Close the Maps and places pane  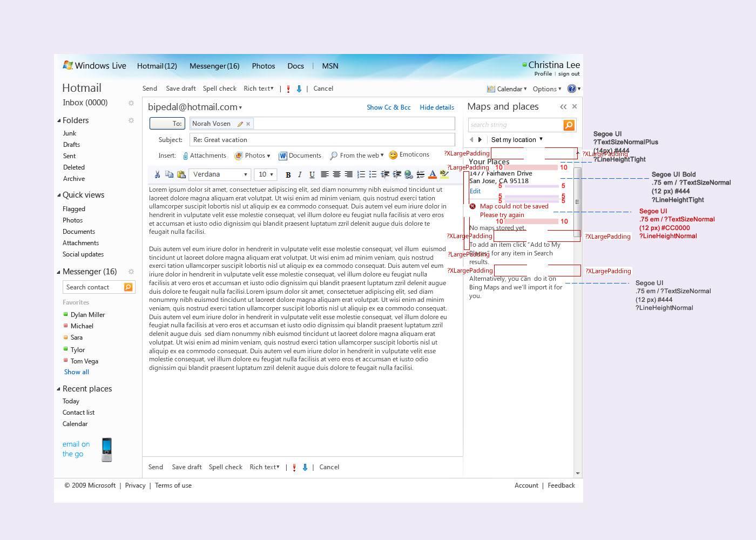click(575, 106)
